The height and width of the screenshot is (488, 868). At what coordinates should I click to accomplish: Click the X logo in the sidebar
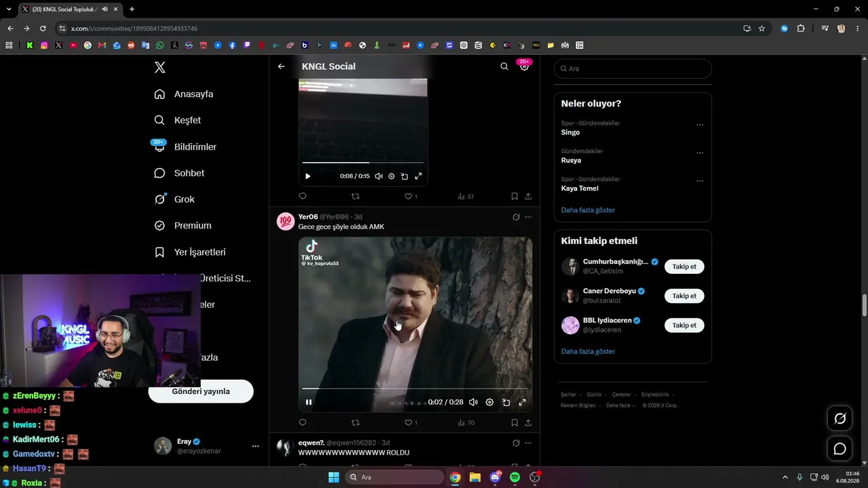tap(160, 67)
